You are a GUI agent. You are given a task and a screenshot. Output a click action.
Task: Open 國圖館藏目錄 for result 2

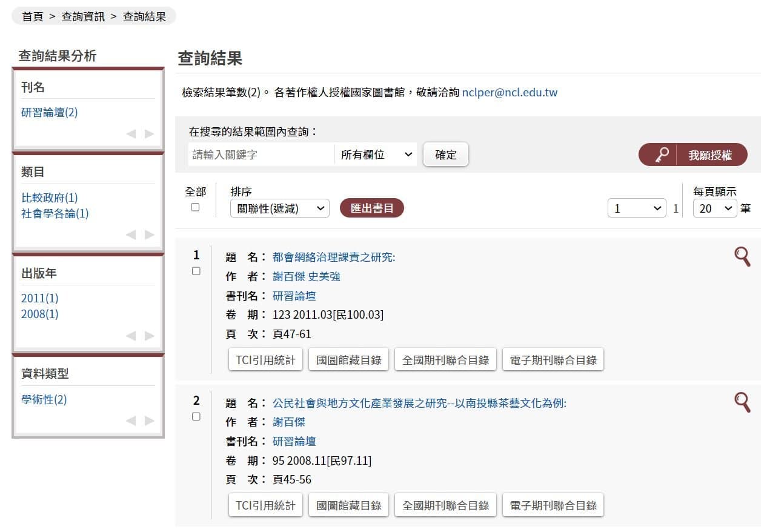[x=349, y=505]
